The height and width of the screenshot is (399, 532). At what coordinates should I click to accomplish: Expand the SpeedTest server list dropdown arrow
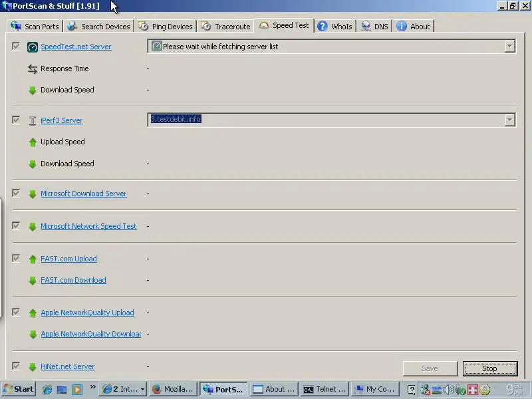click(x=509, y=47)
